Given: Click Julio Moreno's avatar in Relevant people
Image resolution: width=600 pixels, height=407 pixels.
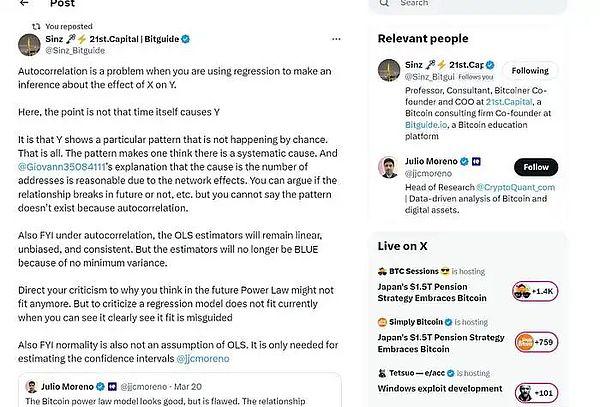Looking at the screenshot, I should click(390, 168).
